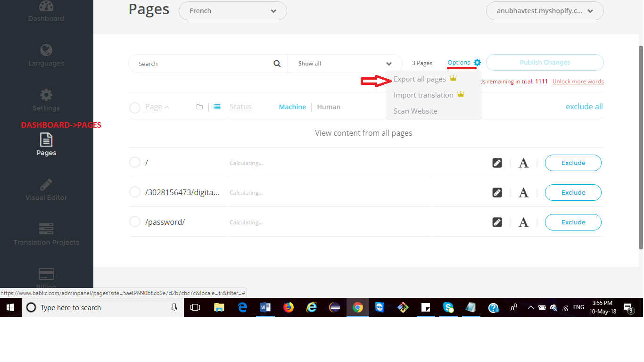Switch to list view icon in header
Viewport: 644px width, 362px height.
(x=217, y=107)
